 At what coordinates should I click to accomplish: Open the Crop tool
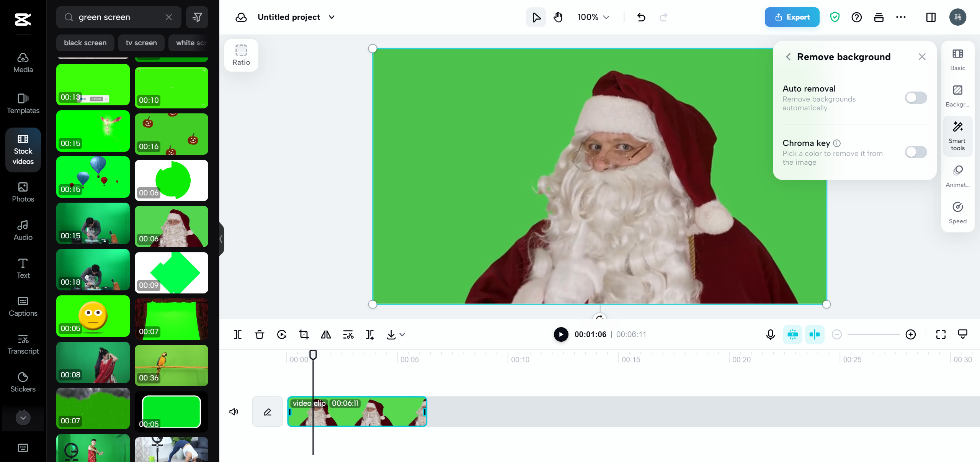coord(304,334)
